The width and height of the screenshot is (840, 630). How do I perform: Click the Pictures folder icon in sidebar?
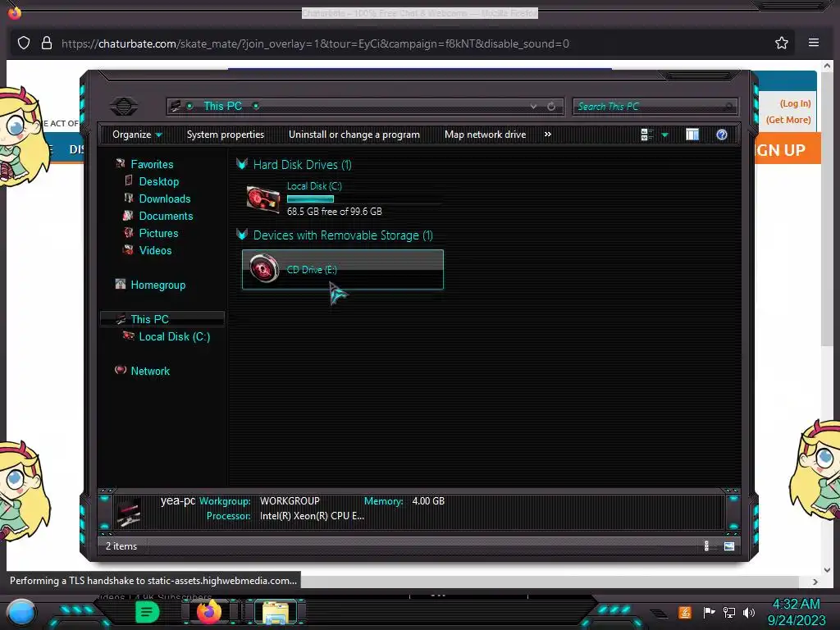click(129, 232)
